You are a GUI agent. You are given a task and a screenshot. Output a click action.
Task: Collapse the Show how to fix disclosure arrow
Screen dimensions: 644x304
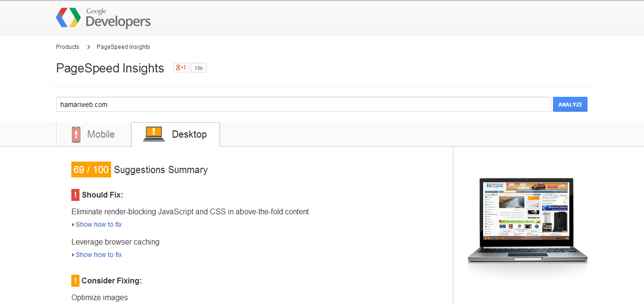tap(73, 224)
